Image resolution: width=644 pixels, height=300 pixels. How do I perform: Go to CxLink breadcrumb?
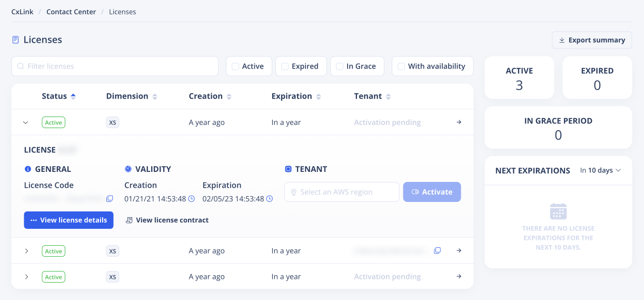pos(23,12)
